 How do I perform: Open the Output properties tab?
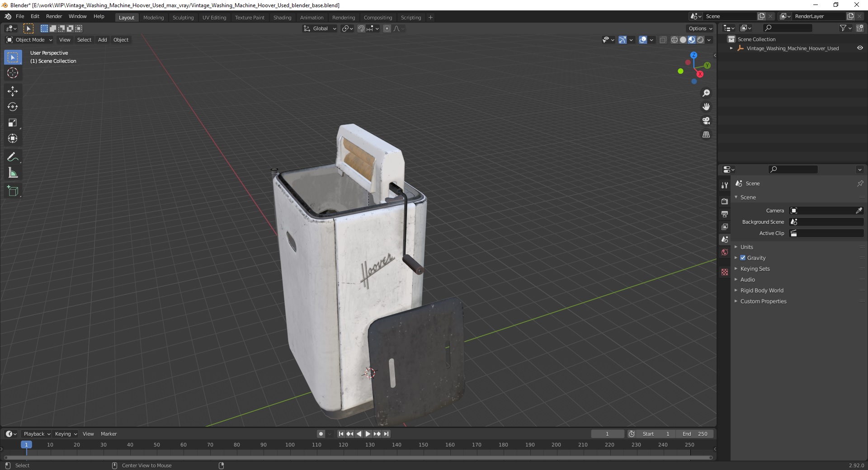725,214
